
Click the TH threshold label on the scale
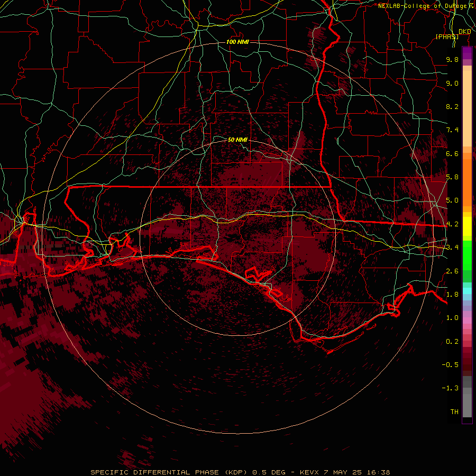click(454, 412)
